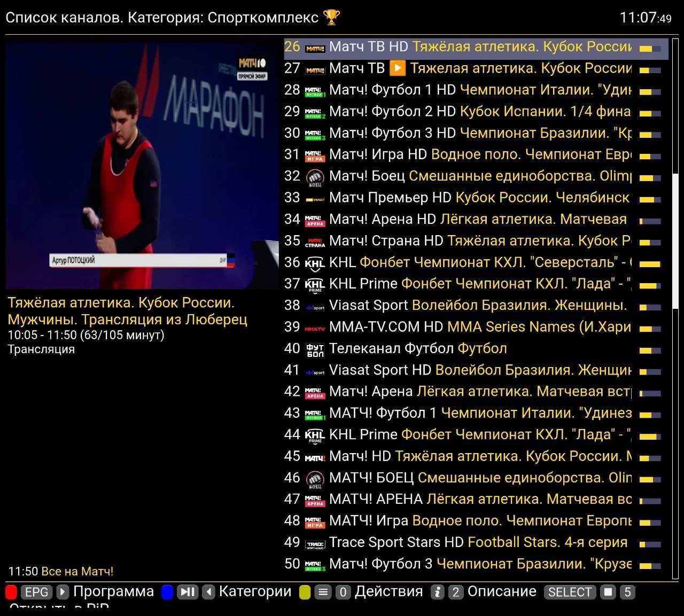This screenshot has width=684, height=616.
Task: Click the left arrow icon before Категории
Action: (209, 592)
